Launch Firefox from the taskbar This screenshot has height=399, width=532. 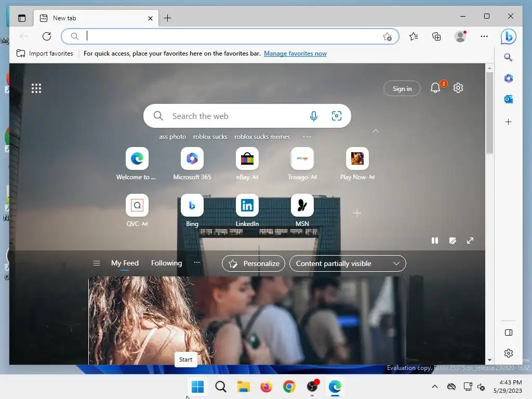pos(267,387)
